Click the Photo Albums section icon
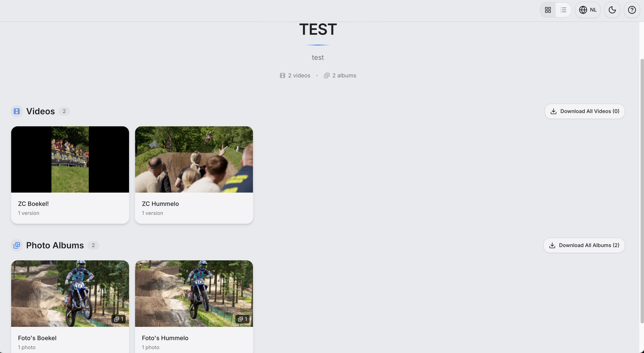 pos(17,245)
